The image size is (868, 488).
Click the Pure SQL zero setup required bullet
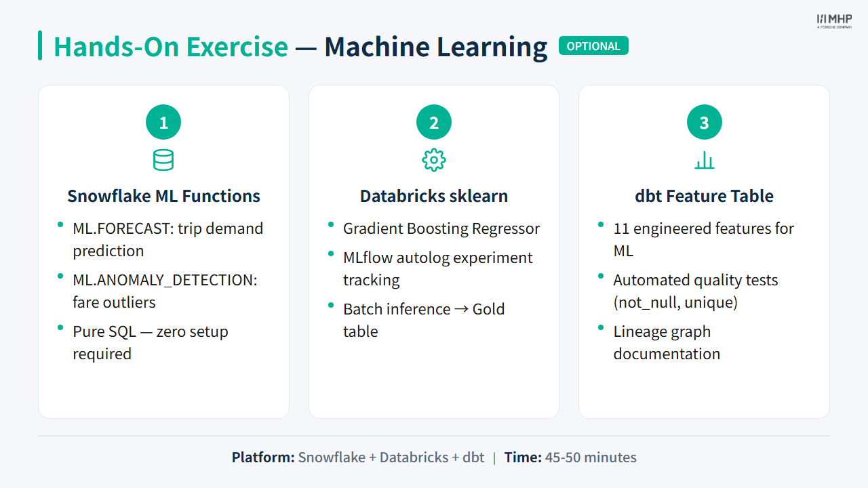coord(151,343)
